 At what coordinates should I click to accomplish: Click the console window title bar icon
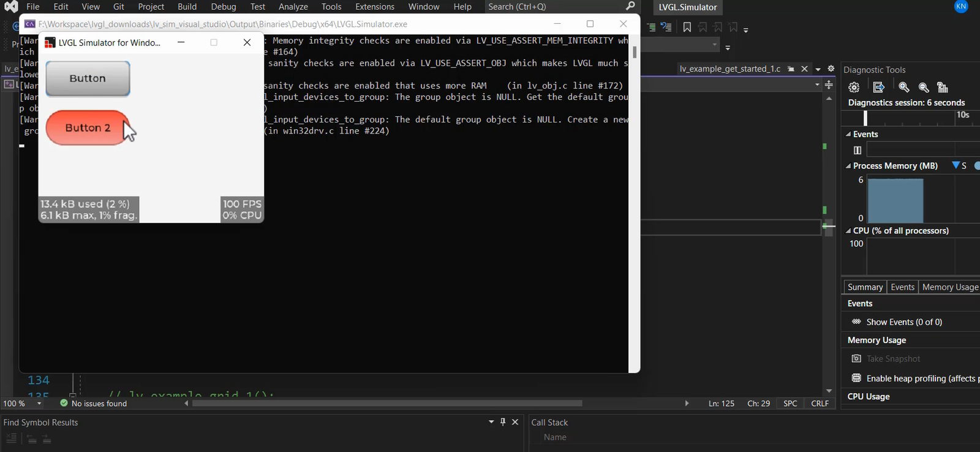point(29,24)
